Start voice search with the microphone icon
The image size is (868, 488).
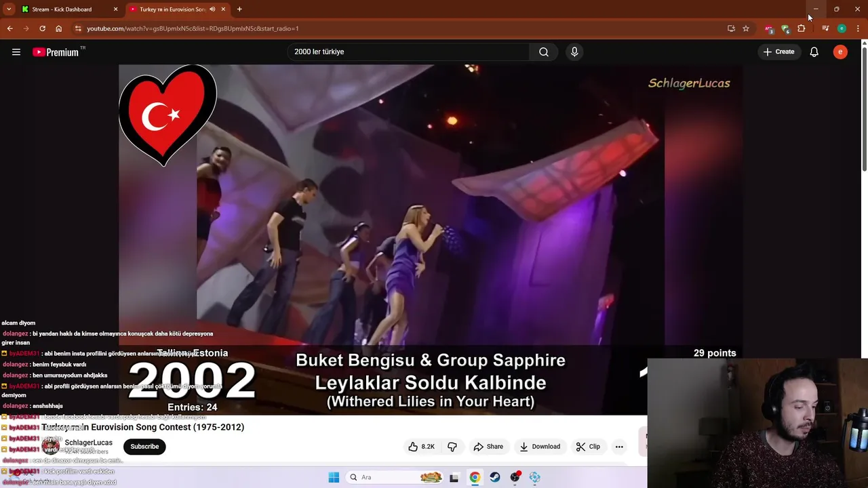(574, 52)
